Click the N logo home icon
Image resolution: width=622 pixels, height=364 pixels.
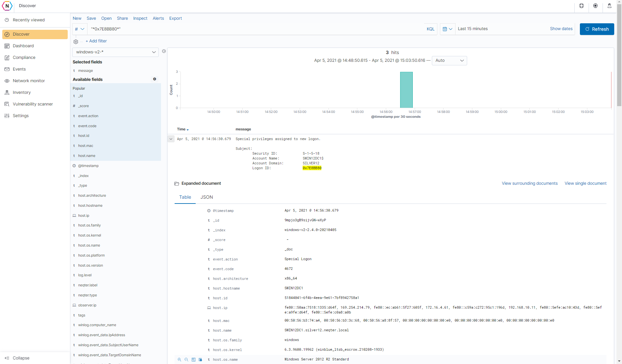[7, 6]
